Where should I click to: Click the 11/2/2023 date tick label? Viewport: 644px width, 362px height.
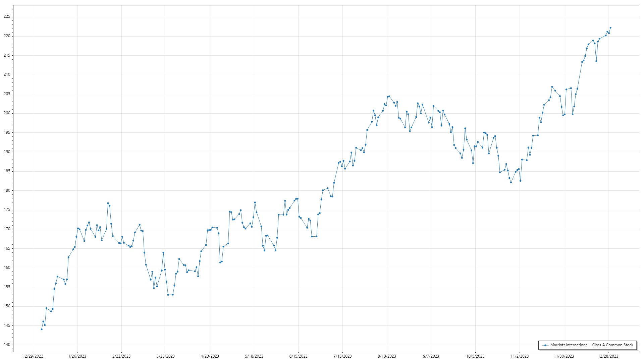[x=520, y=356]
